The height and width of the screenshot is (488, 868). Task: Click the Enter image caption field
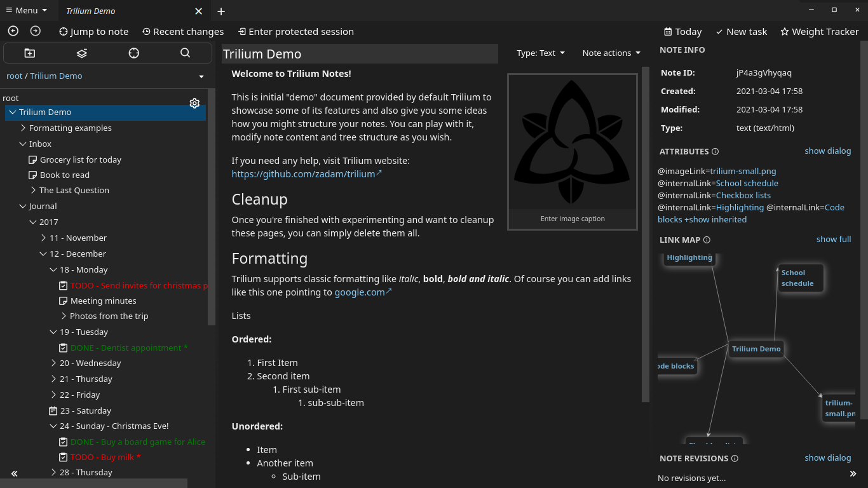573,219
